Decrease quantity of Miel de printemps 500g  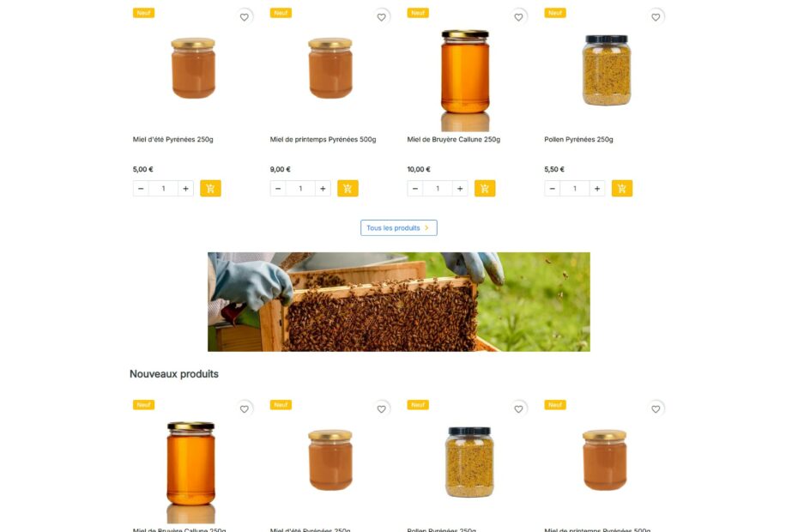278,189
